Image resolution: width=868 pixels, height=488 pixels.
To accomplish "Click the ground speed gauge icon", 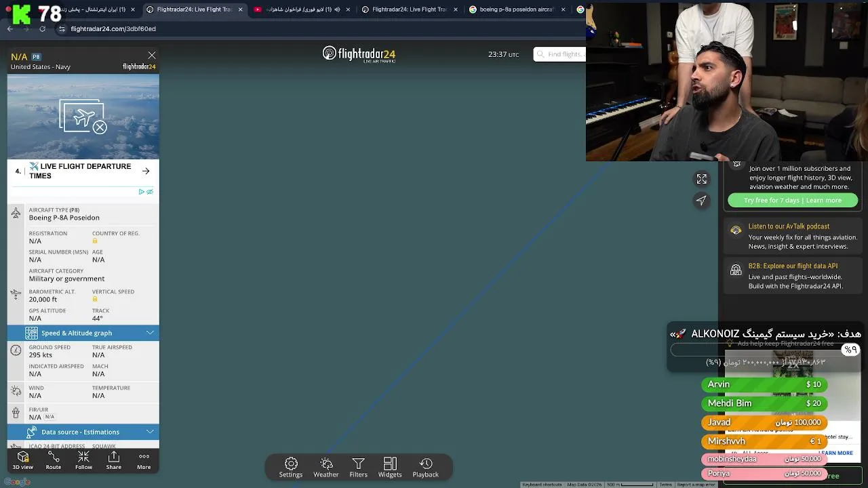I will pos(16,350).
